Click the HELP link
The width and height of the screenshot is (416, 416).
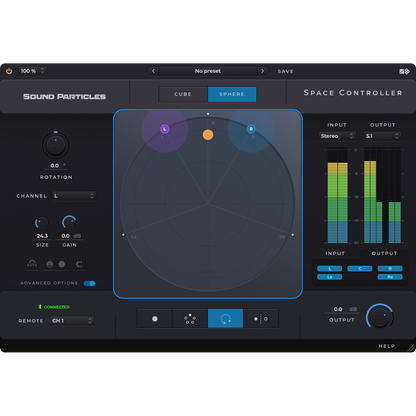tap(386, 346)
